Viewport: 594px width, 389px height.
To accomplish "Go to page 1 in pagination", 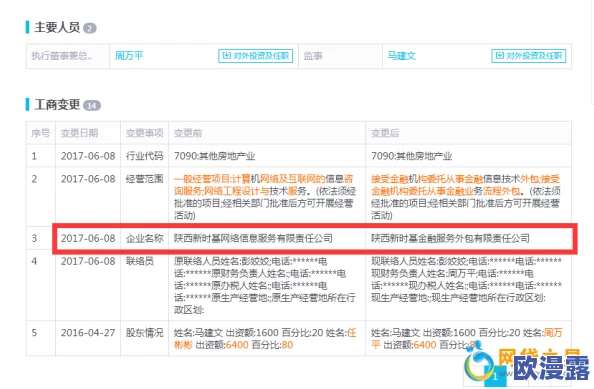I will point(495,376).
